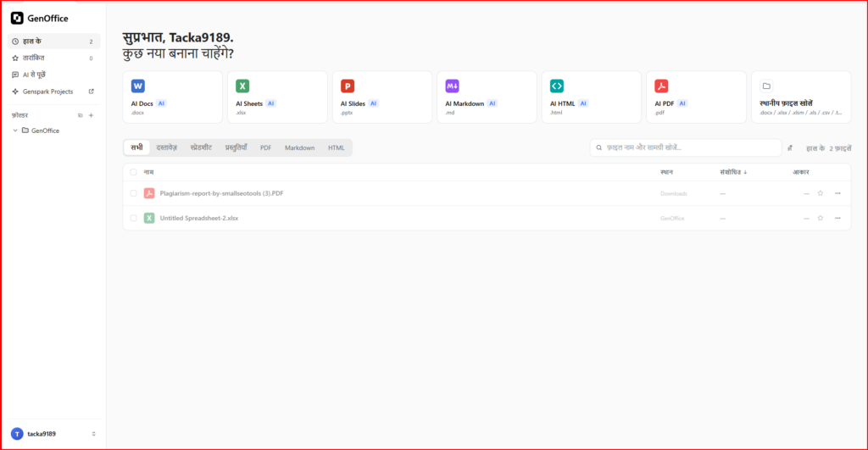Focus the file name search field
868x450 pixels.
(x=685, y=147)
